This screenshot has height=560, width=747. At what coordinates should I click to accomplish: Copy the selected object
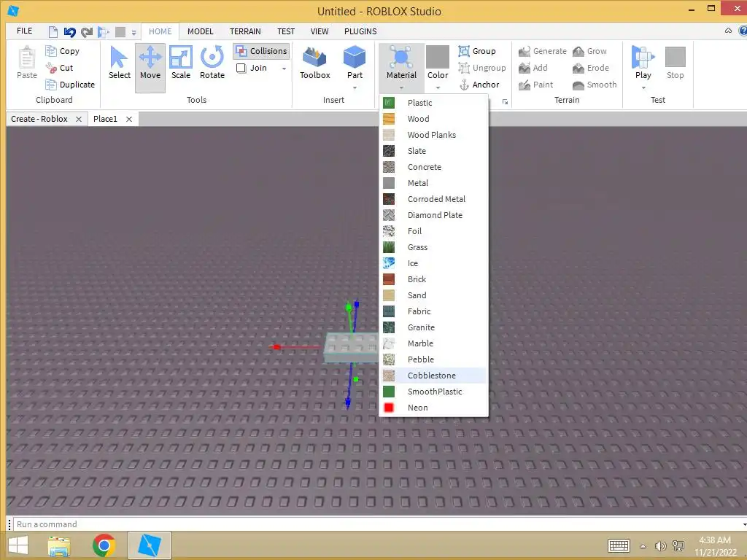pyautogui.click(x=63, y=51)
